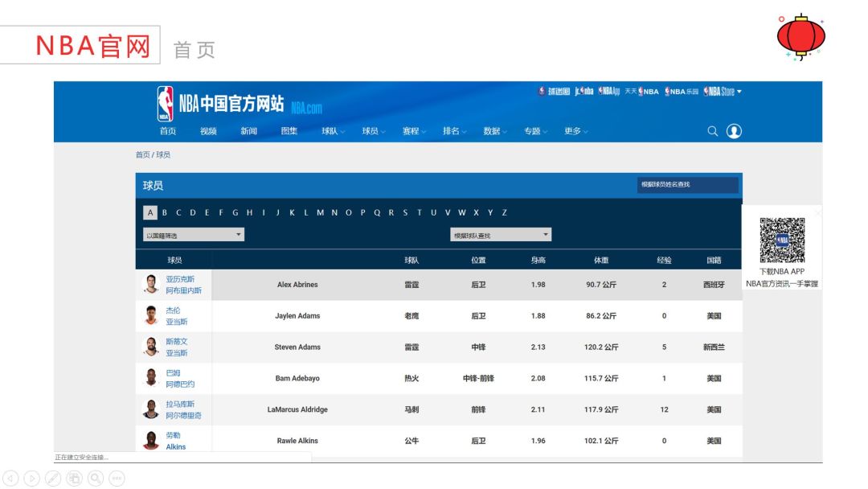The height and width of the screenshot is (489, 868).
Task: Advance with the next slide arrow
Action: click(31, 479)
